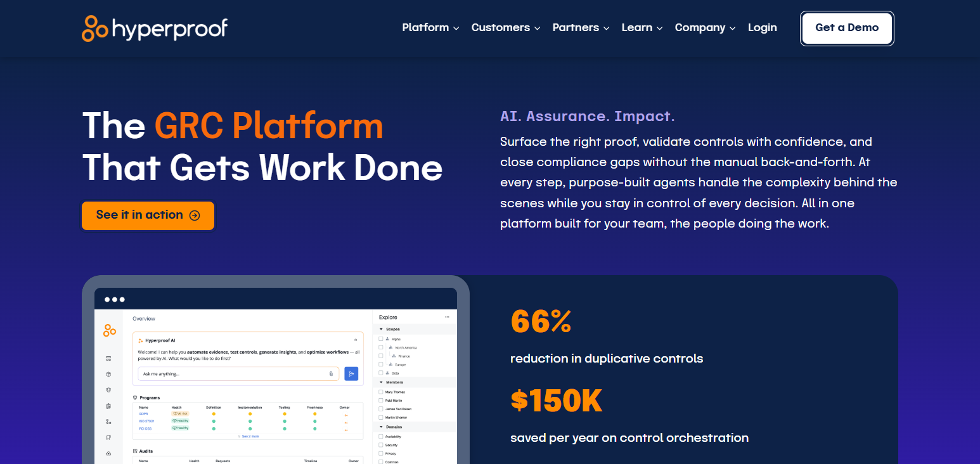The image size is (980, 464).
Task: Expand the Platform dropdown menu
Action: point(430,28)
